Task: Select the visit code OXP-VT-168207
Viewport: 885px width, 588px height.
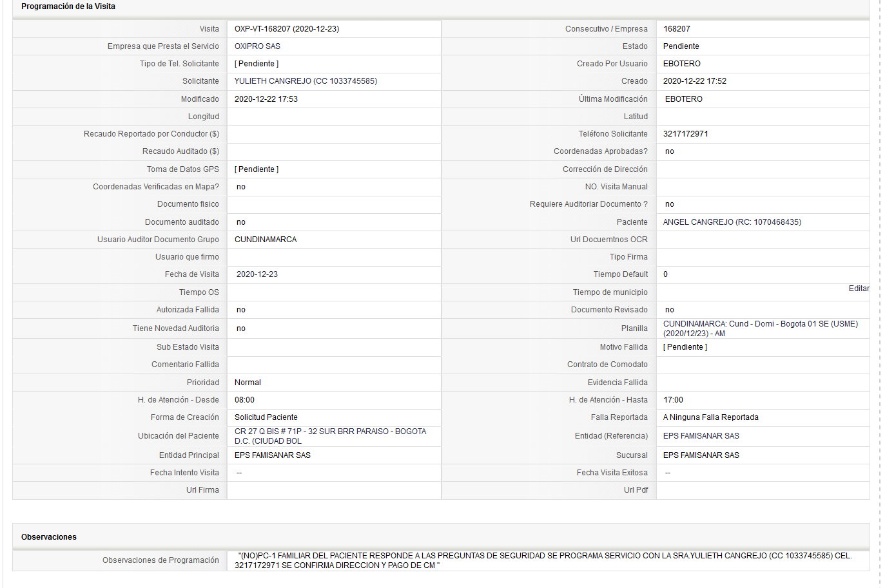Action: coord(262,29)
